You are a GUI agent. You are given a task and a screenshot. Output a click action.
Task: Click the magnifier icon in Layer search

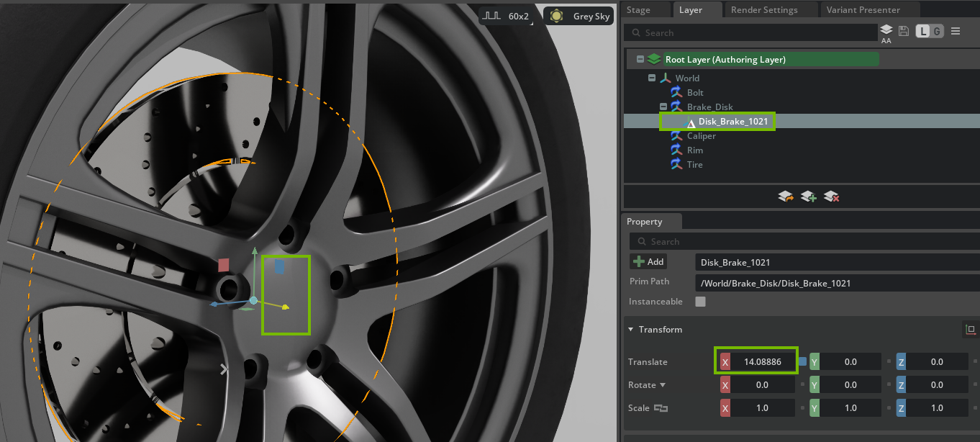(636, 32)
